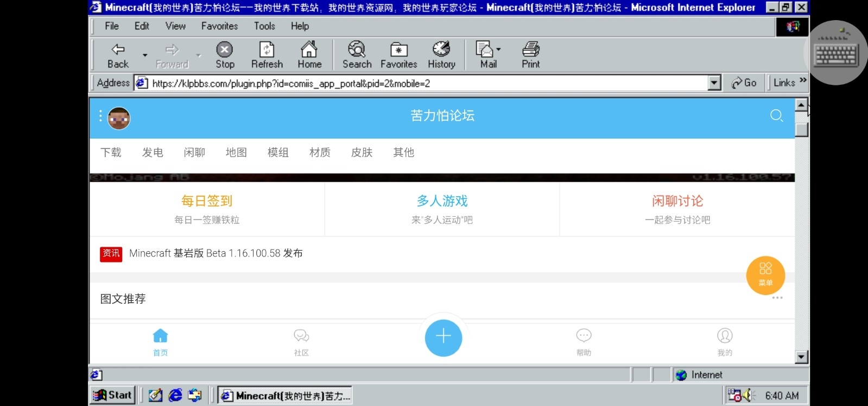
Task: Go to 我的 profile bottom tab
Action: coord(725,342)
